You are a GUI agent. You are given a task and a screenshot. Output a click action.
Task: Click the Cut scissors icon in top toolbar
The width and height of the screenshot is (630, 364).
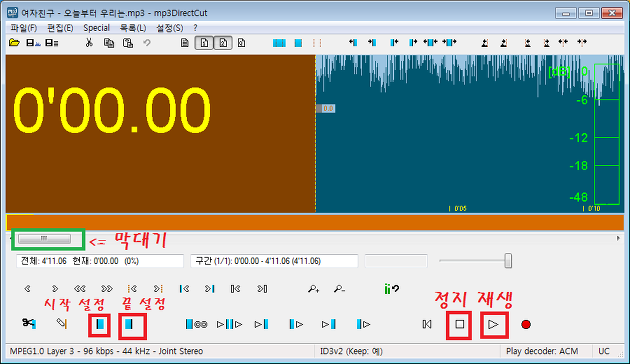(x=89, y=43)
